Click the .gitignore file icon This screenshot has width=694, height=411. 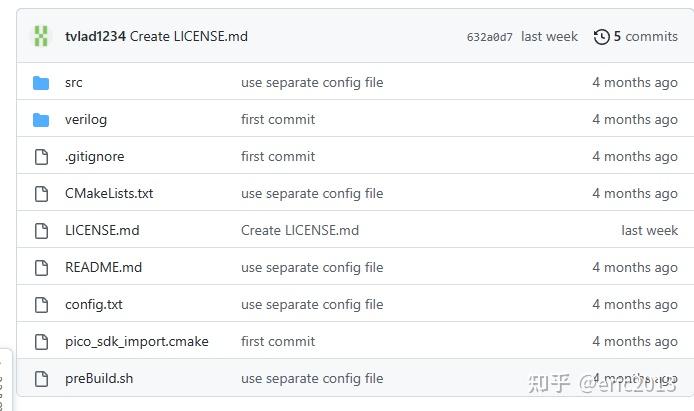tap(41, 157)
